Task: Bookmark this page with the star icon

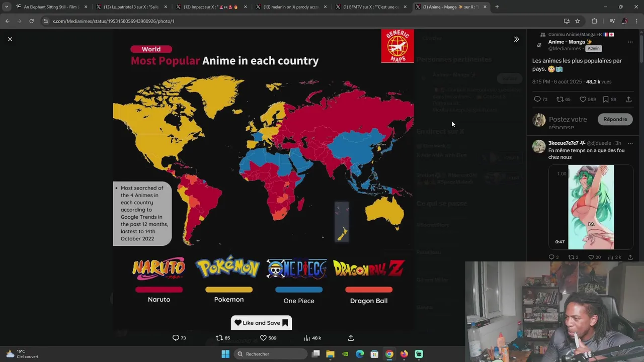Action: 578,21
